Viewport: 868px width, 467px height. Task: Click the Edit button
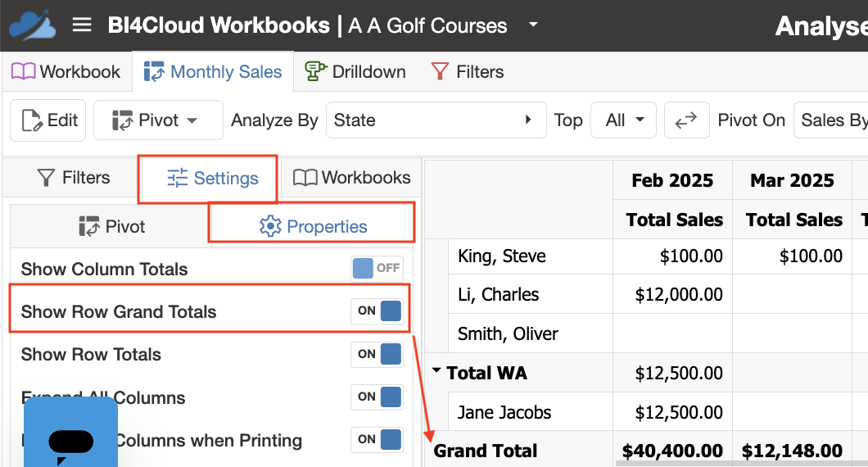[48, 120]
